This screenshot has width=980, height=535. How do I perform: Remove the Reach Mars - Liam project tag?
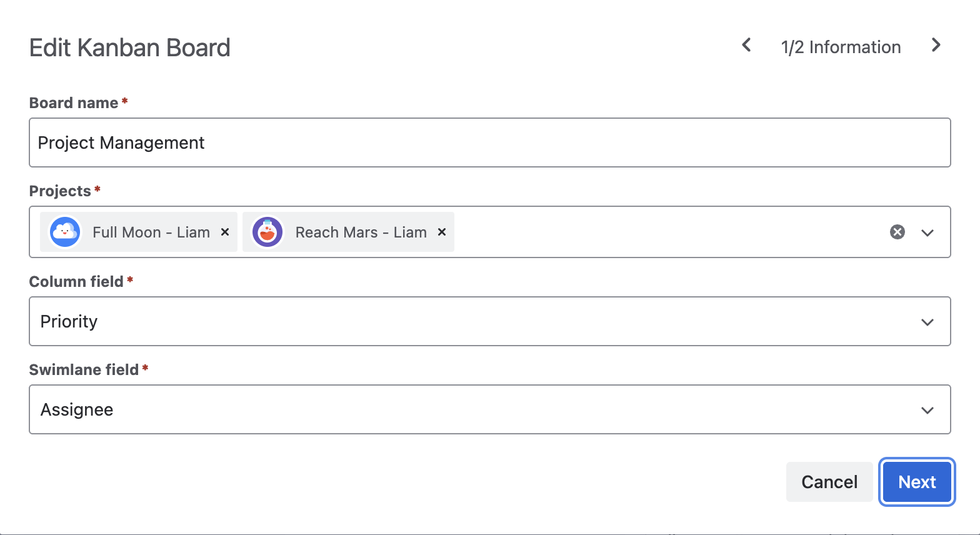[x=442, y=232]
